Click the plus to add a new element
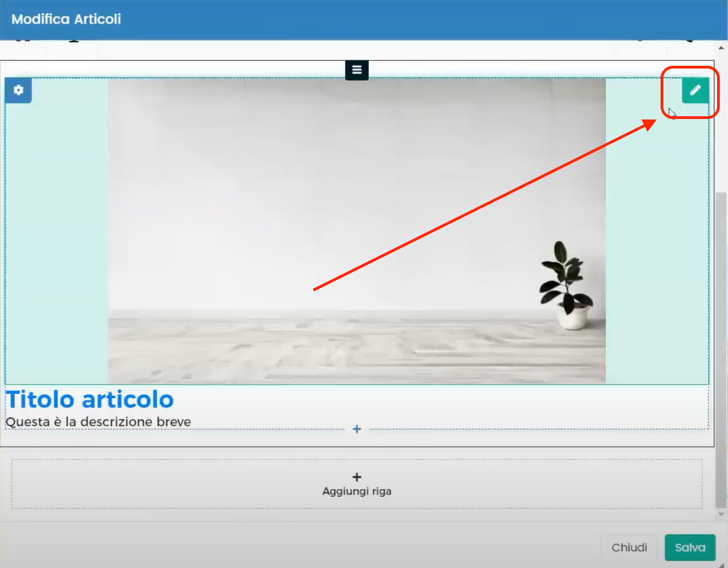This screenshot has width=728, height=568. coord(357,429)
